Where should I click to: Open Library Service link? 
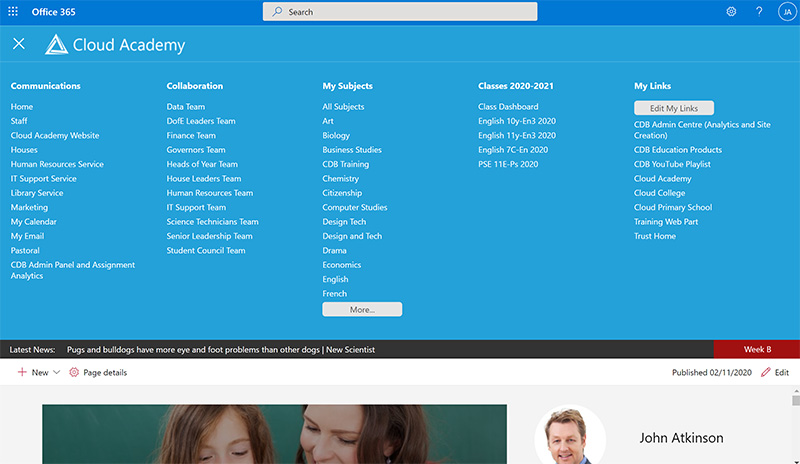[x=37, y=193]
